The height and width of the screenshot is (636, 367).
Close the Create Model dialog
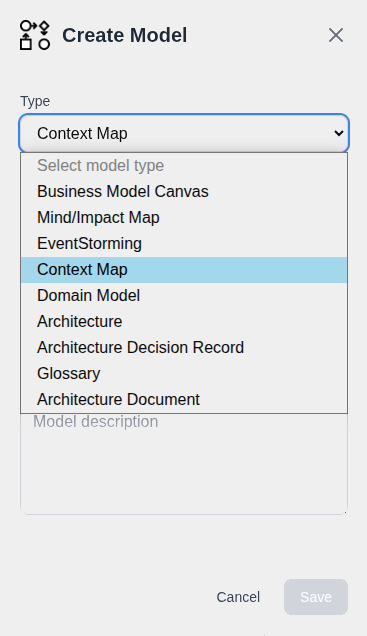336,35
